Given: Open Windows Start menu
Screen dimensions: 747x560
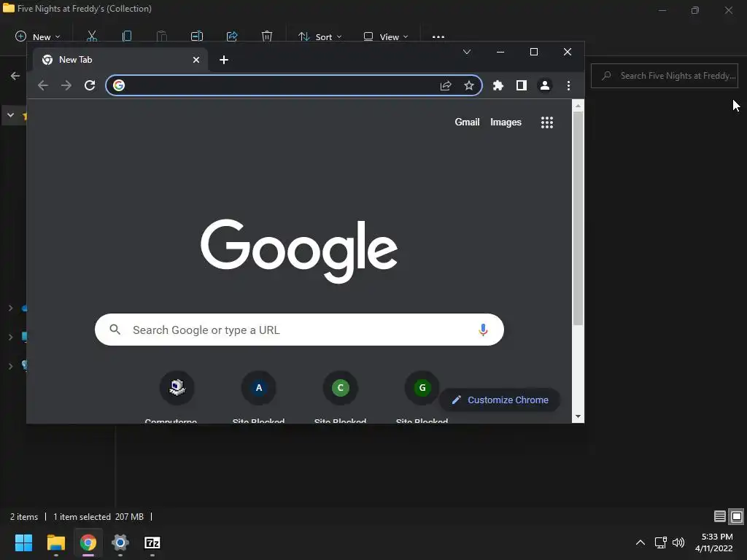Looking at the screenshot, I should tap(23, 542).
